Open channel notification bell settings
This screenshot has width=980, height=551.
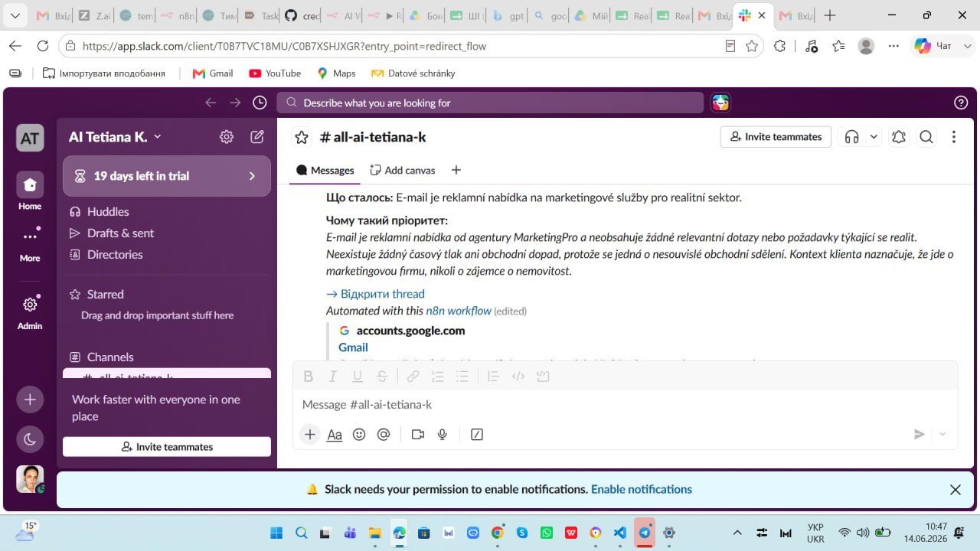[899, 137]
